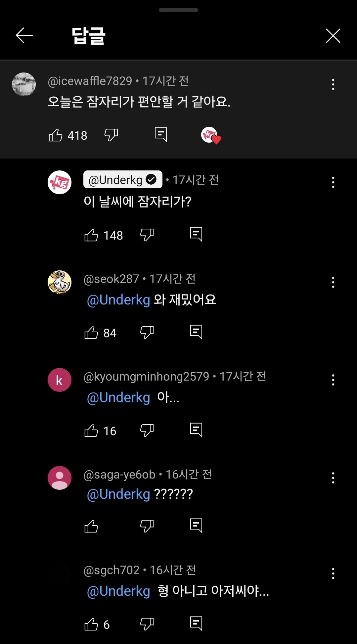Reply to the @kyoumgminhong2579 comment
The image size is (357, 644).
pyautogui.click(x=196, y=430)
